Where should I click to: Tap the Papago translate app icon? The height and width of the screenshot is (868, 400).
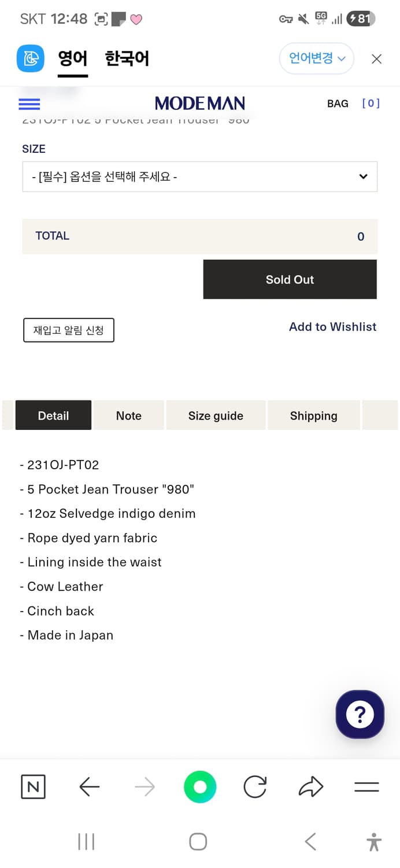click(x=31, y=58)
